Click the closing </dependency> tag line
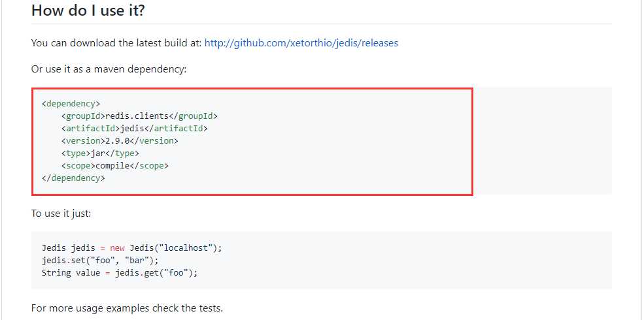Image resolution: width=644 pixels, height=320 pixels. (x=73, y=178)
